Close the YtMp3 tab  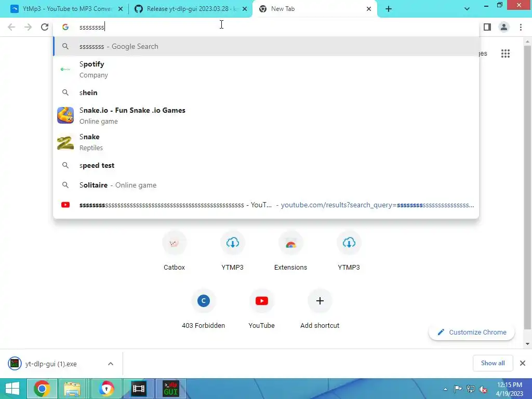tap(121, 9)
